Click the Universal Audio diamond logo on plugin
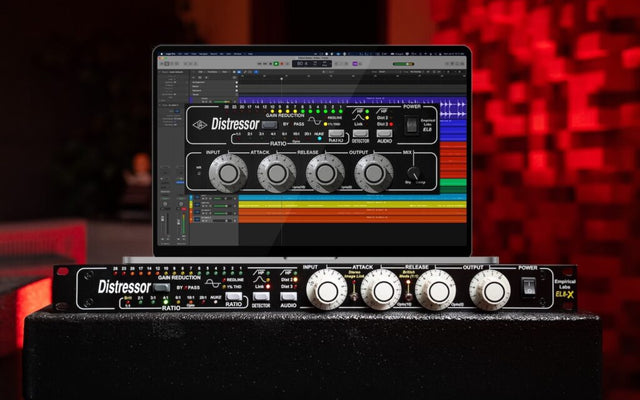 coord(200,125)
